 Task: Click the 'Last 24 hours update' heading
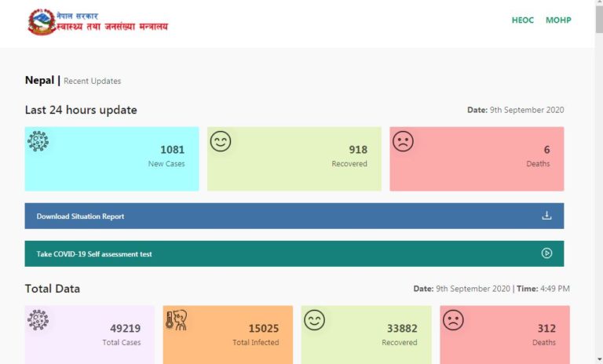81,110
